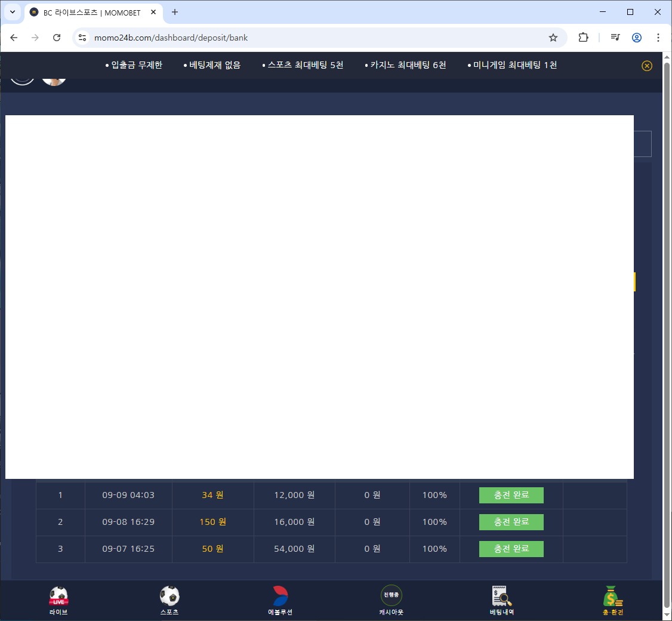Image resolution: width=672 pixels, height=621 pixels.
Task: Click 충전 완료 button for row 1
Action: [511, 495]
